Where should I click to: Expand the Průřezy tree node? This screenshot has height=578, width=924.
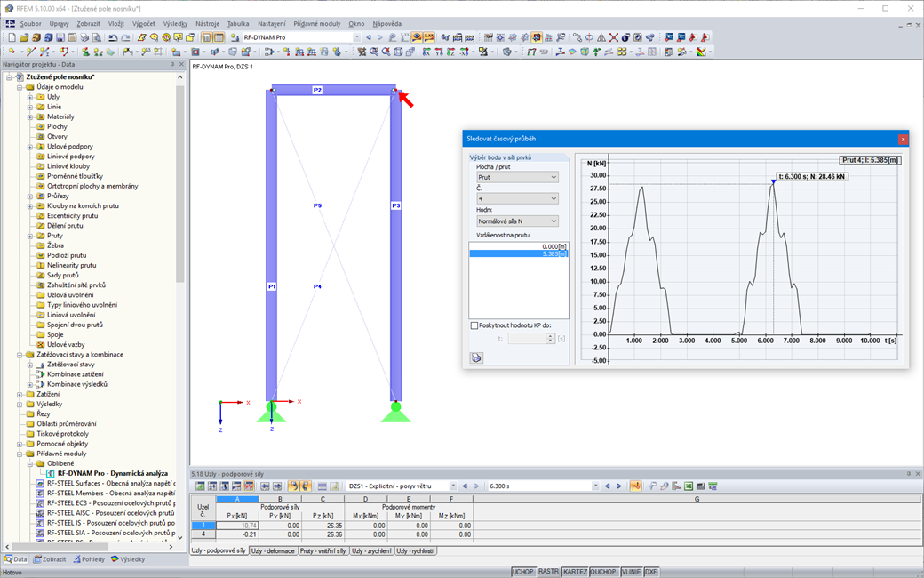(x=30, y=196)
